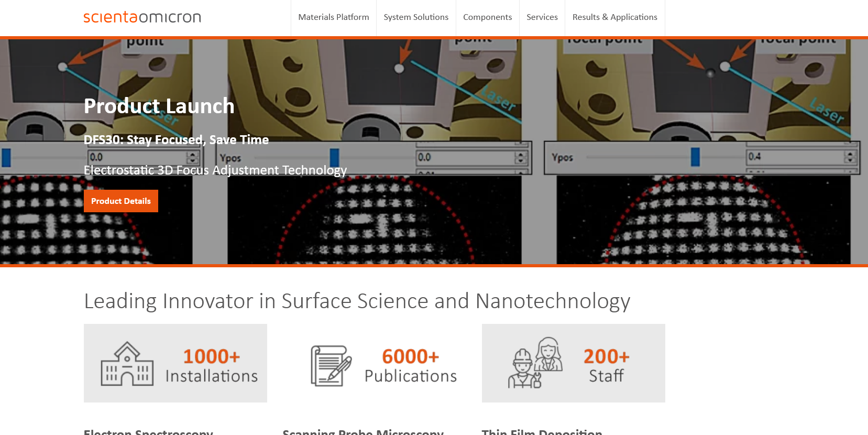Open the Scanning Probe Microscopy section link

[x=363, y=431]
